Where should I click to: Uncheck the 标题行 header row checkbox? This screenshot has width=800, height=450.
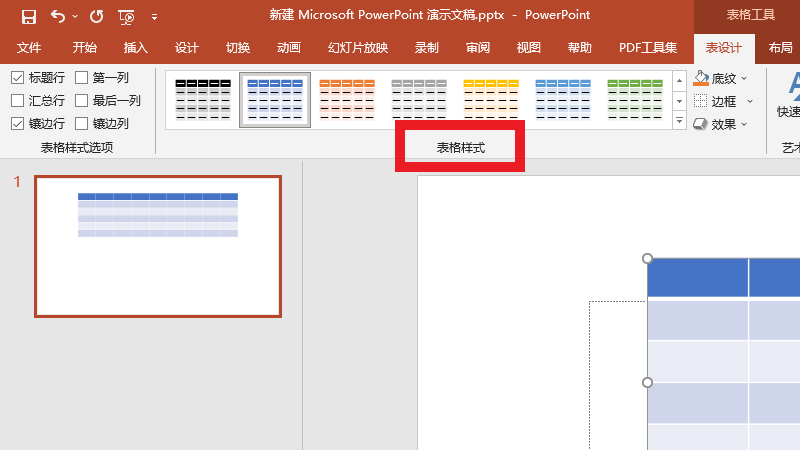18,77
